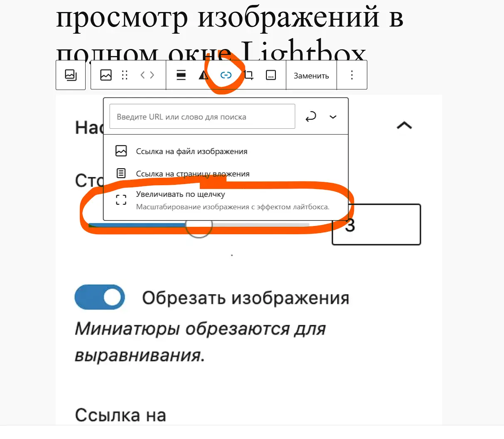Open caption options via the dotted icon

(x=271, y=75)
